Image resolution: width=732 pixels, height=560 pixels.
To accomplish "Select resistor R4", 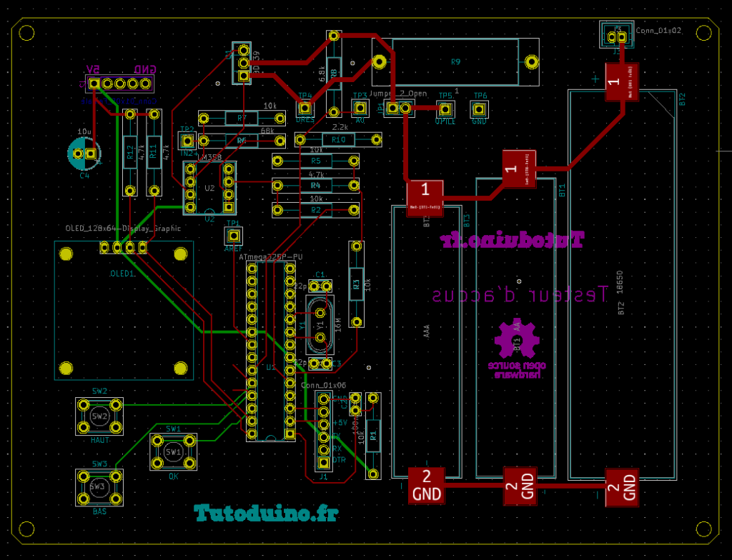I will click(x=315, y=185).
